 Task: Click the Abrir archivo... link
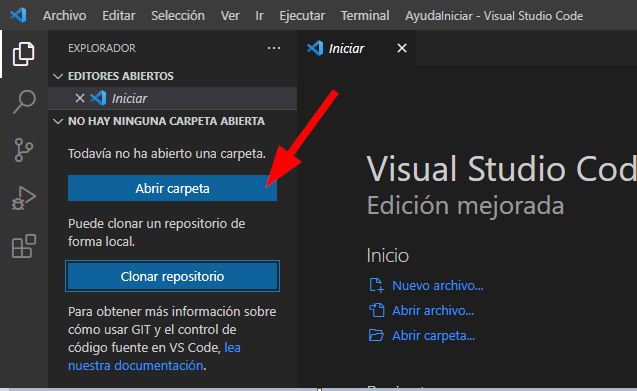click(x=433, y=311)
